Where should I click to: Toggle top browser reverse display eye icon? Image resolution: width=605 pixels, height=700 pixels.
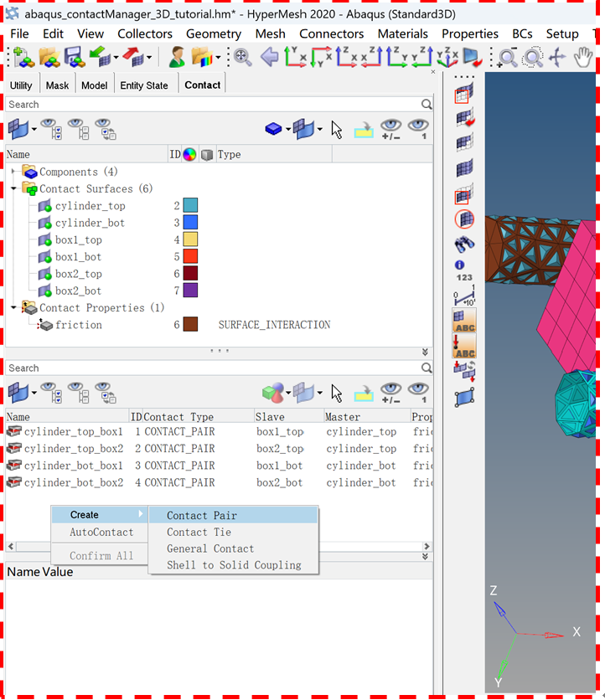coord(106,129)
